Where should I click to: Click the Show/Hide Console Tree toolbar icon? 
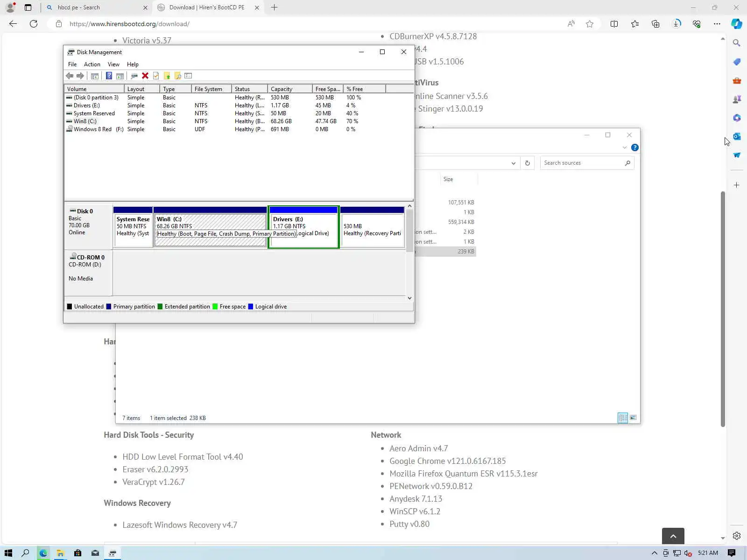[95, 76]
